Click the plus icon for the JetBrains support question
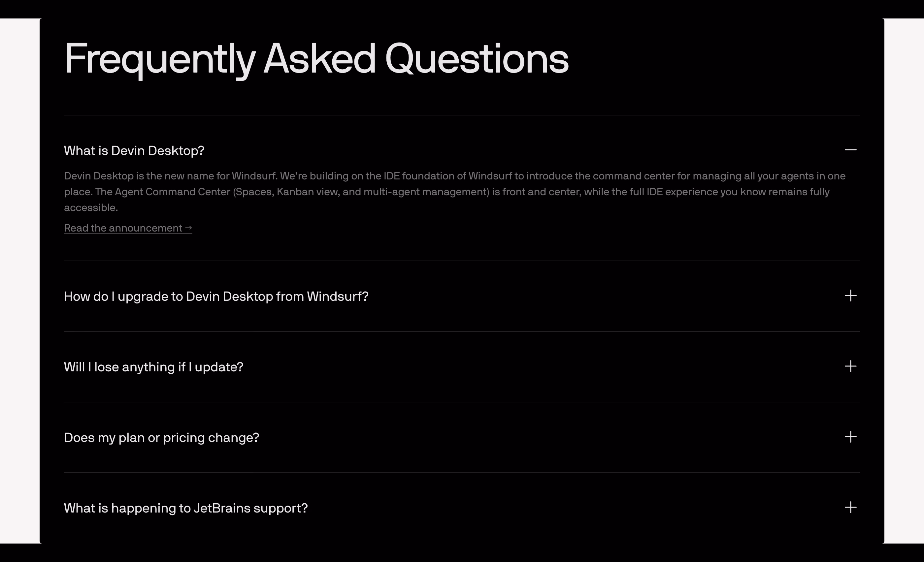 (850, 507)
